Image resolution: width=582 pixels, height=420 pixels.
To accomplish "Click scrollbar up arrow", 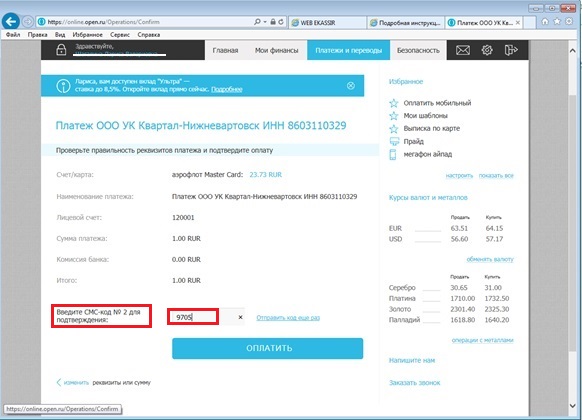I will (x=572, y=51).
